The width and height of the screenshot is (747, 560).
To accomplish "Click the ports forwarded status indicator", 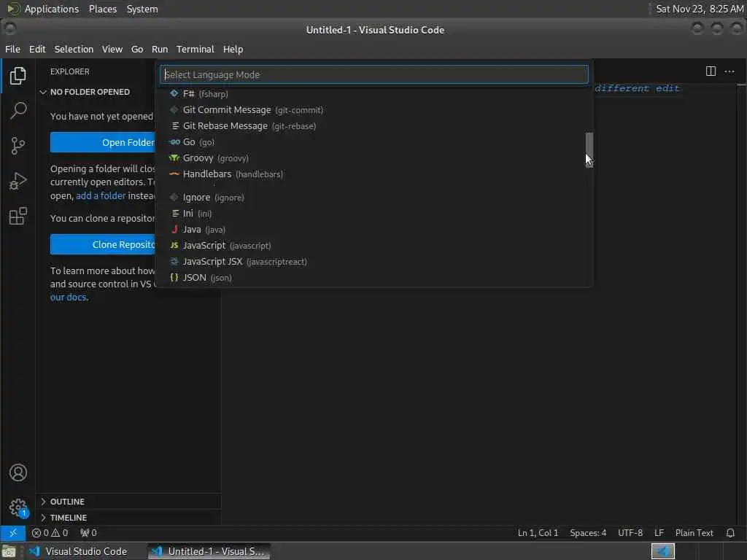I will click(x=88, y=533).
